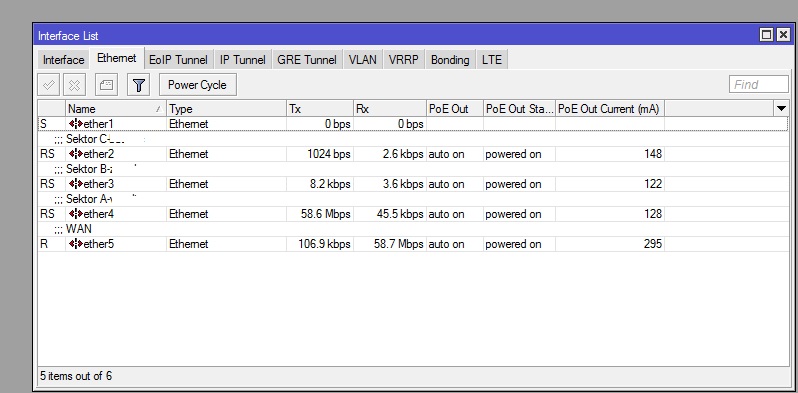The width and height of the screenshot is (798, 393).
Task: Click ether2's powered on status
Action: (x=513, y=154)
